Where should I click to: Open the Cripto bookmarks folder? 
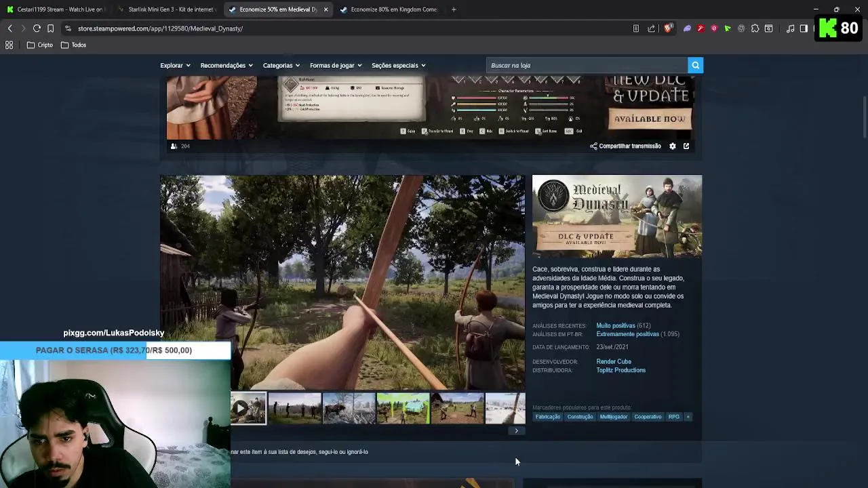(40, 45)
